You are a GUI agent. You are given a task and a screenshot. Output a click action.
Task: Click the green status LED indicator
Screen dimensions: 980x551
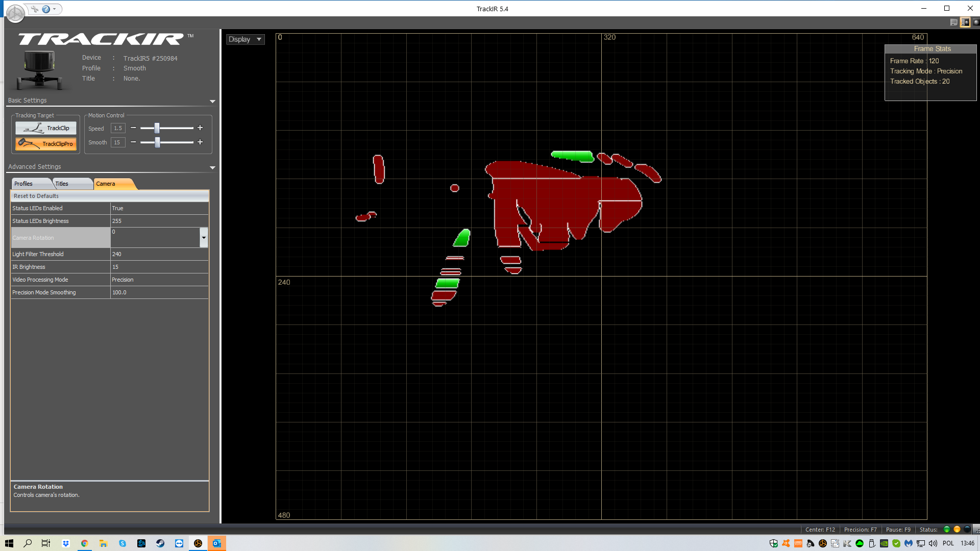tap(947, 530)
